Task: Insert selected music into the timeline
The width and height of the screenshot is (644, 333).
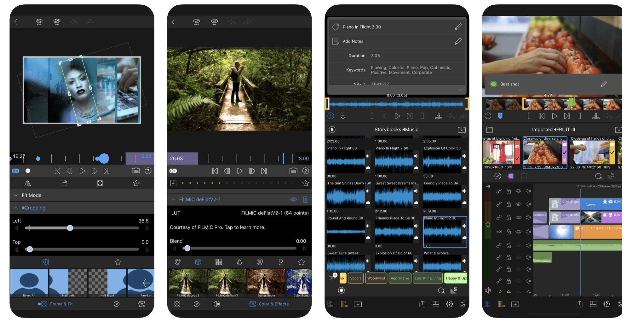Action: tap(439, 116)
